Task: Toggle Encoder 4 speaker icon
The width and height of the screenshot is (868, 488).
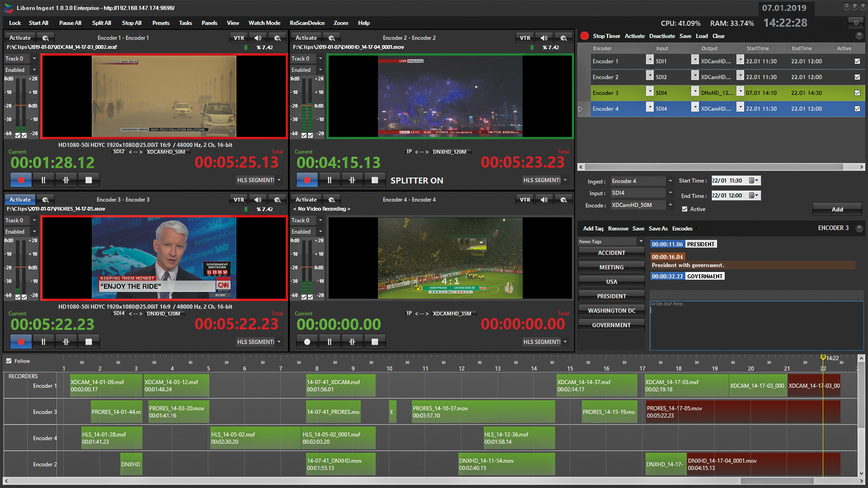Action: (x=544, y=200)
